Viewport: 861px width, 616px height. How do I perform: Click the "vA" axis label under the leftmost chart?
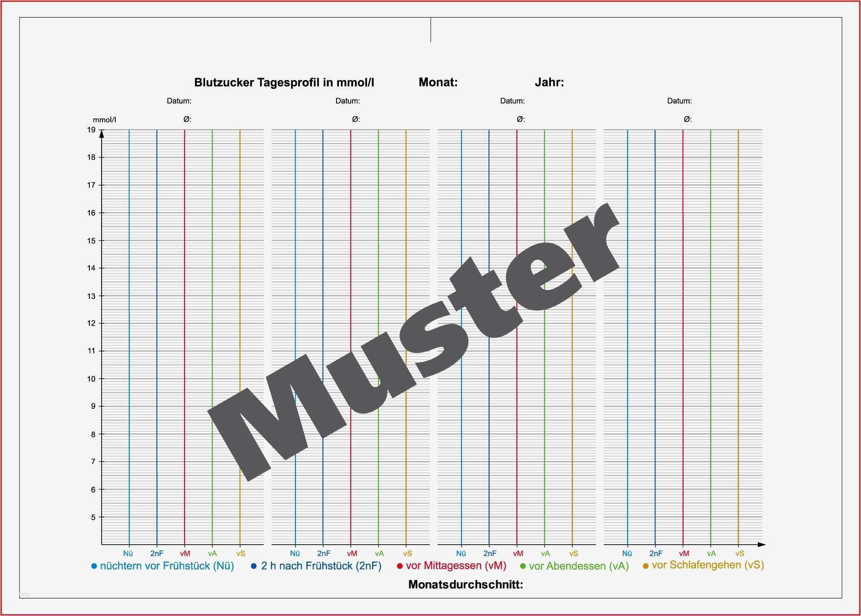pos(212,554)
